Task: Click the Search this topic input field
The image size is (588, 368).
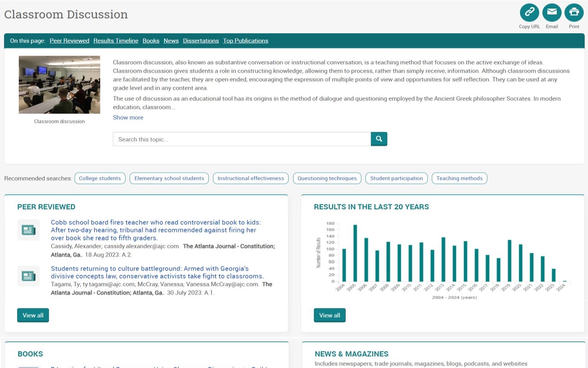Action: [x=242, y=139]
